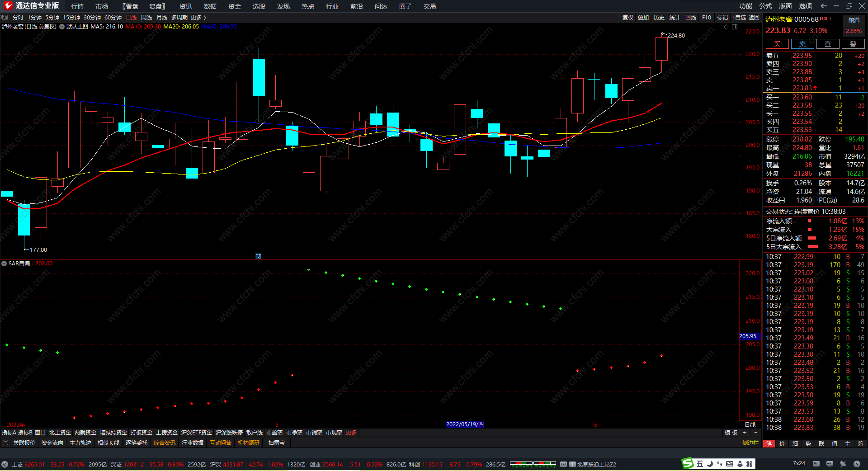868x471 pixels.
Task: Open the 统计 options
Action: (675, 18)
